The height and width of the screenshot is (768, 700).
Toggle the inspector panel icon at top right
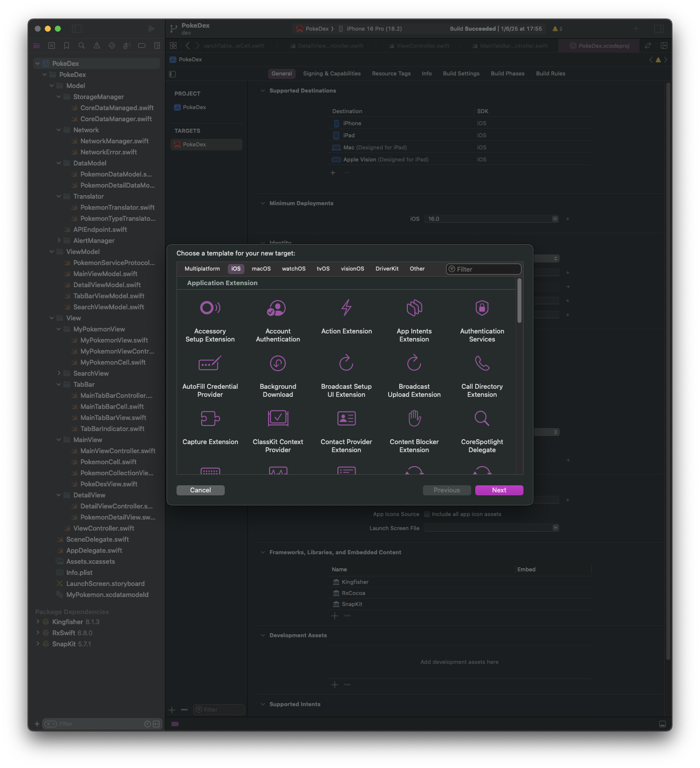coord(659,29)
